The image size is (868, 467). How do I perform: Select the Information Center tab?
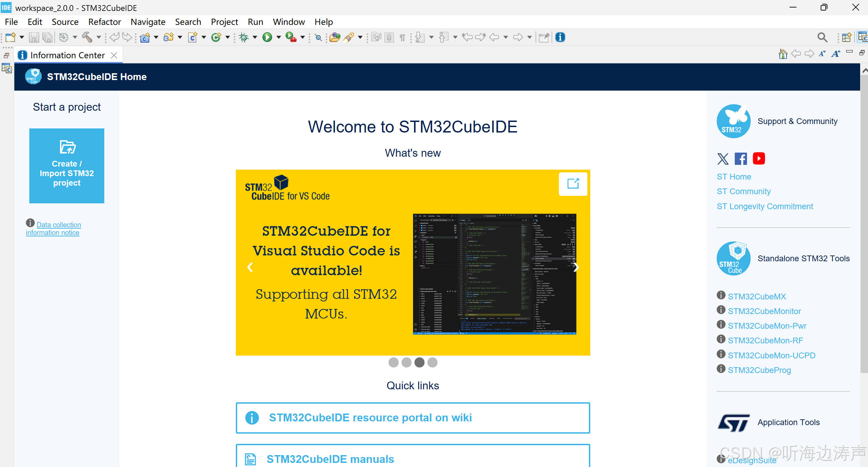coord(67,55)
